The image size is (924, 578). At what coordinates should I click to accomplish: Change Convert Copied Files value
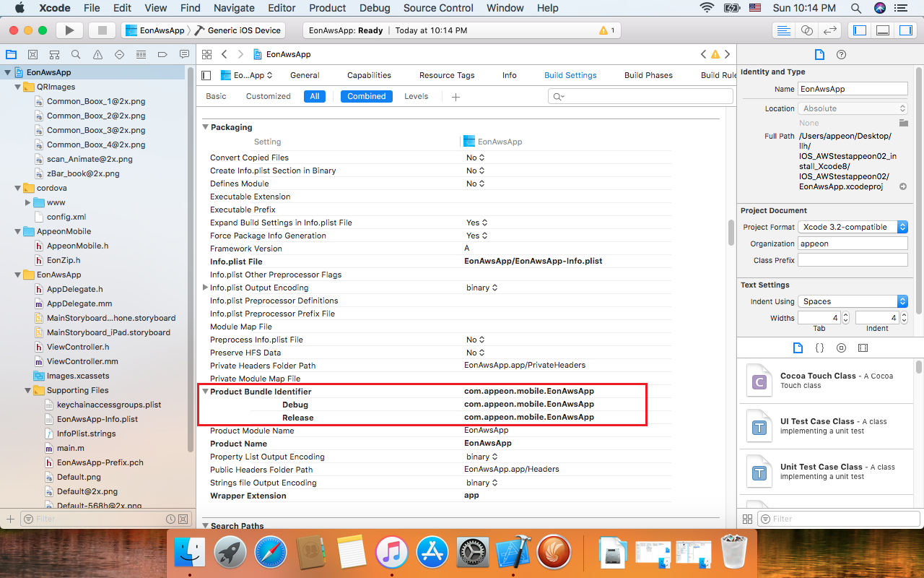click(476, 158)
